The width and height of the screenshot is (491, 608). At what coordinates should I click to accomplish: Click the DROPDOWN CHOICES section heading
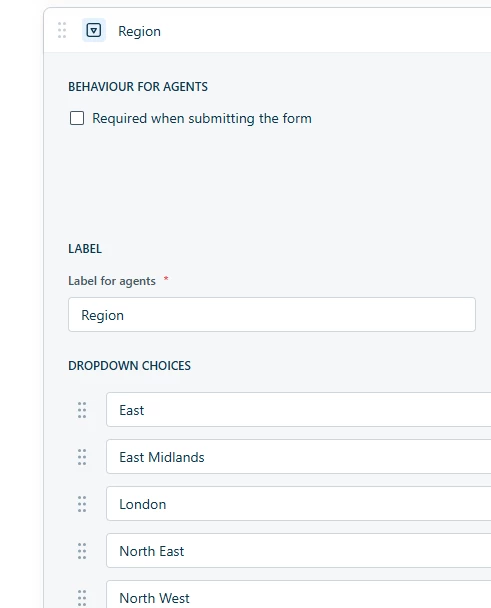130,366
